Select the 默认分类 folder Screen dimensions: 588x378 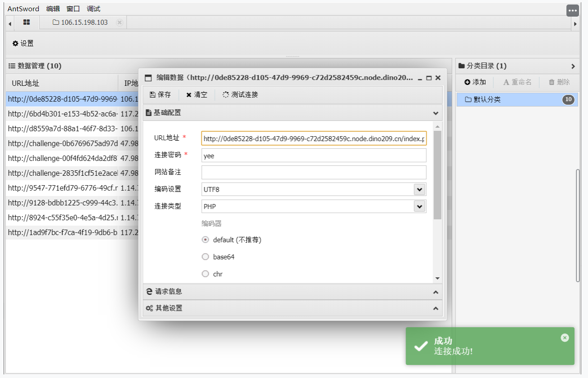(x=517, y=99)
